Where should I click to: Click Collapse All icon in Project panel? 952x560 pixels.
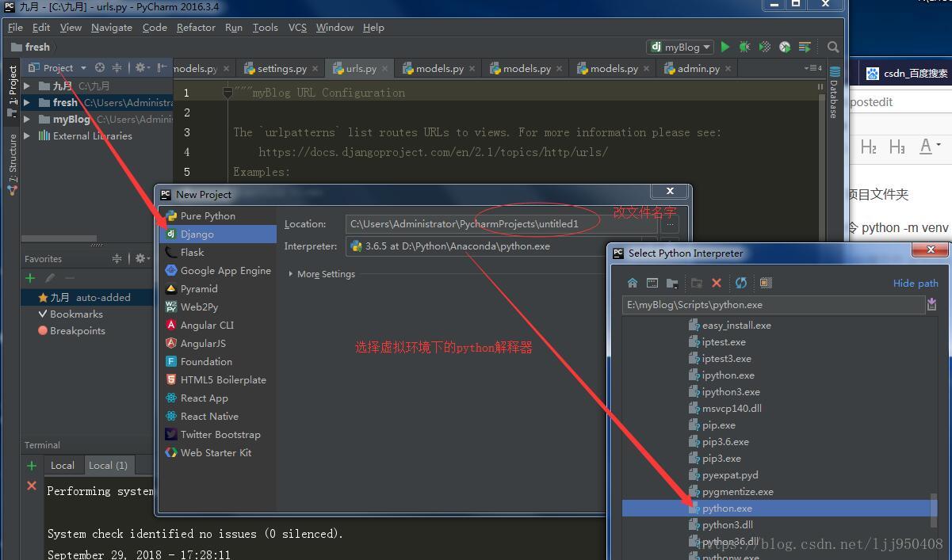click(117, 68)
